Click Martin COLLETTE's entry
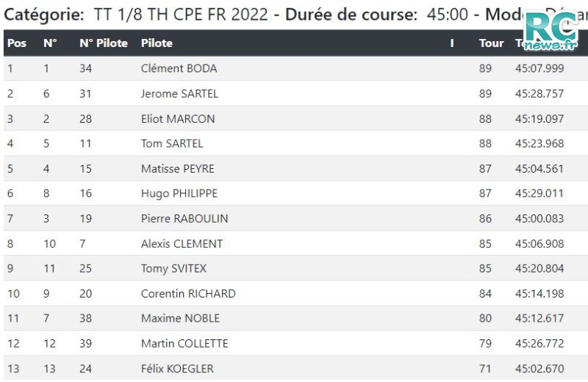Viewport: 588px width, 382px height. click(184, 343)
